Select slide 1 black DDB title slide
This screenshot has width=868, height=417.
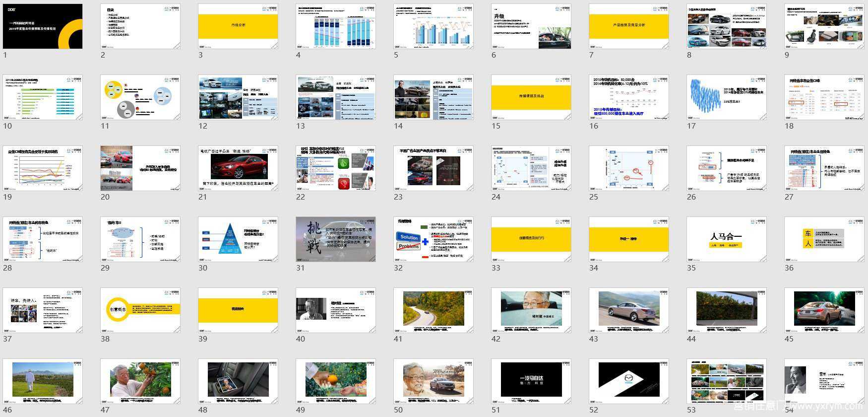(43, 26)
